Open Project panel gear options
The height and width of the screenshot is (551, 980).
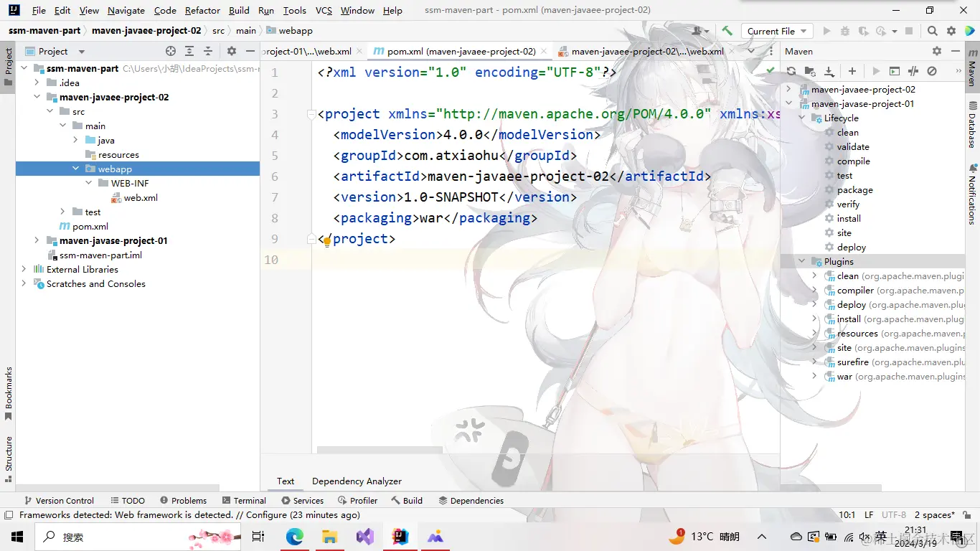(231, 51)
